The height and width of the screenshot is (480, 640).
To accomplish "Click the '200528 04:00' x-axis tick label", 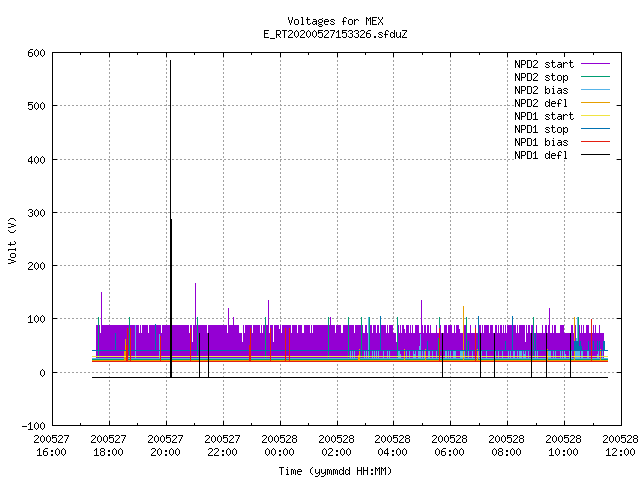I will point(393,446).
